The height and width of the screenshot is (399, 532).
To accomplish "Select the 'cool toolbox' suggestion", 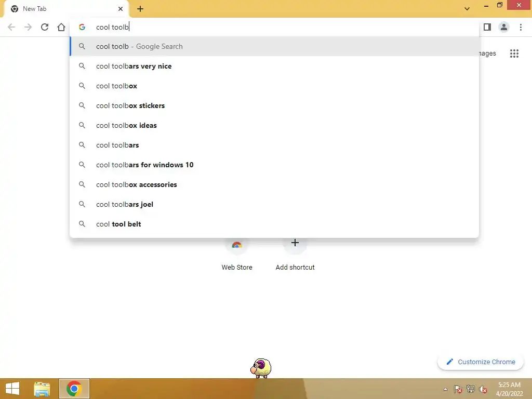I will coord(274,86).
